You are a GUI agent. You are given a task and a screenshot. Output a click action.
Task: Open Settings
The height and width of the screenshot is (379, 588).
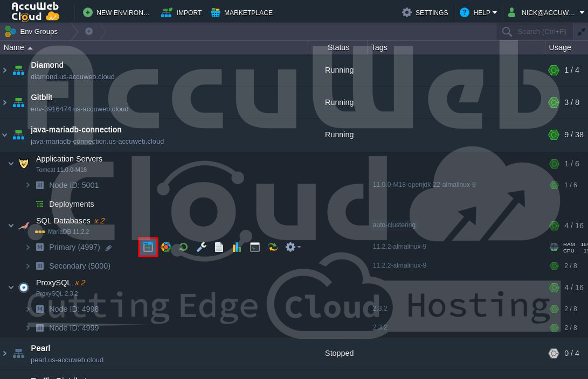[x=425, y=13]
